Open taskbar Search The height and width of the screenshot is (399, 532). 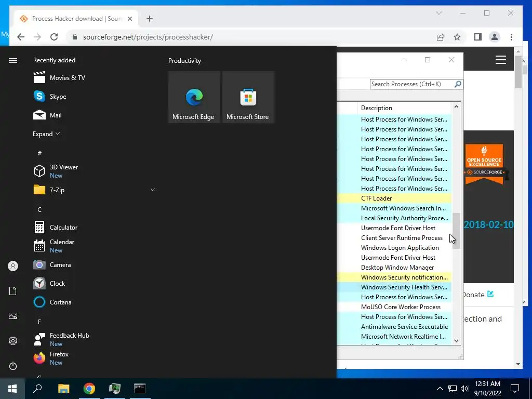click(37, 389)
